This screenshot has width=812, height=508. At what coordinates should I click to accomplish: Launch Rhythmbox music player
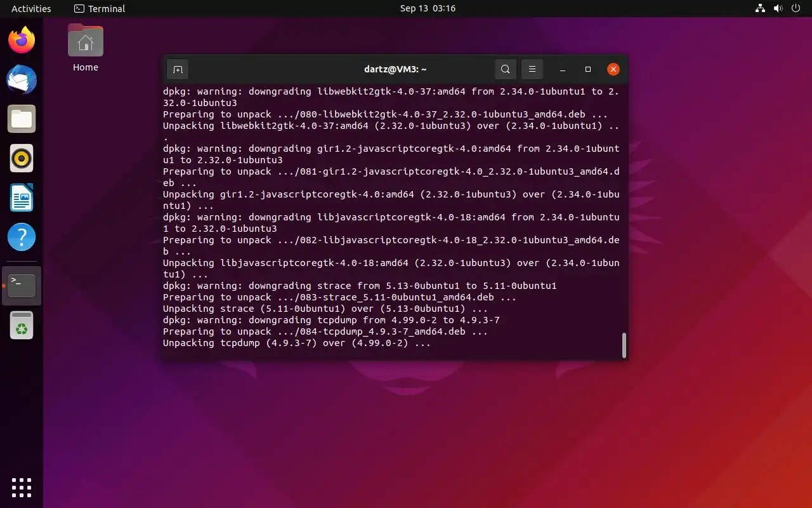click(22, 159)
